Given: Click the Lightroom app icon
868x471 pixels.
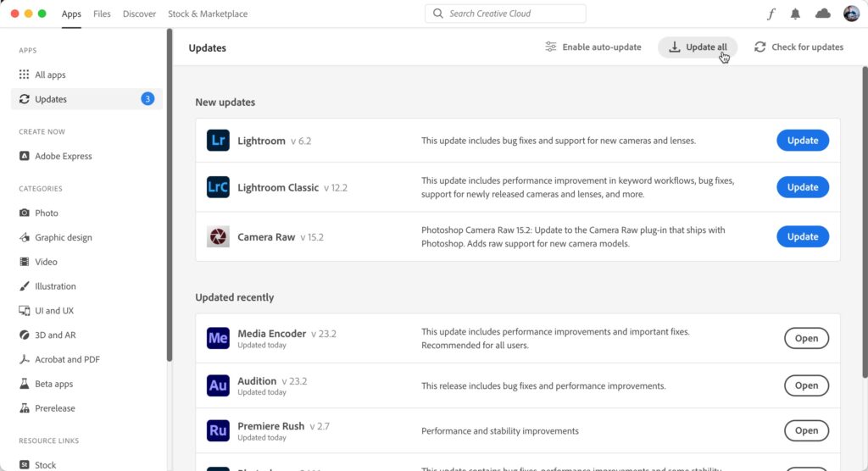Looking at the screenshot, I should point(218,141).
